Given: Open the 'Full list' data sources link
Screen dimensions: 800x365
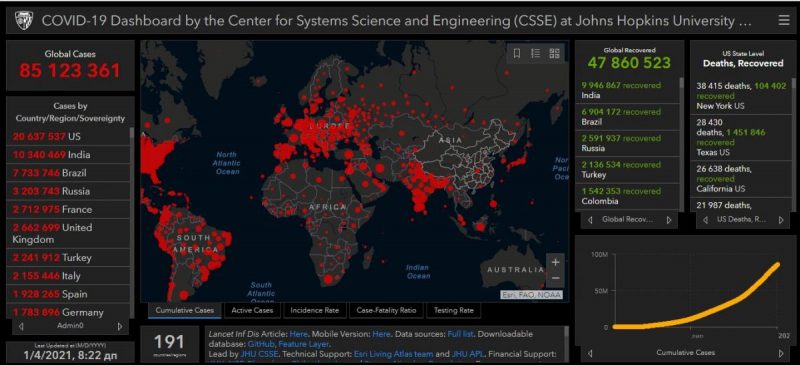Looking at the screenshot, I should tap(461, 334).
